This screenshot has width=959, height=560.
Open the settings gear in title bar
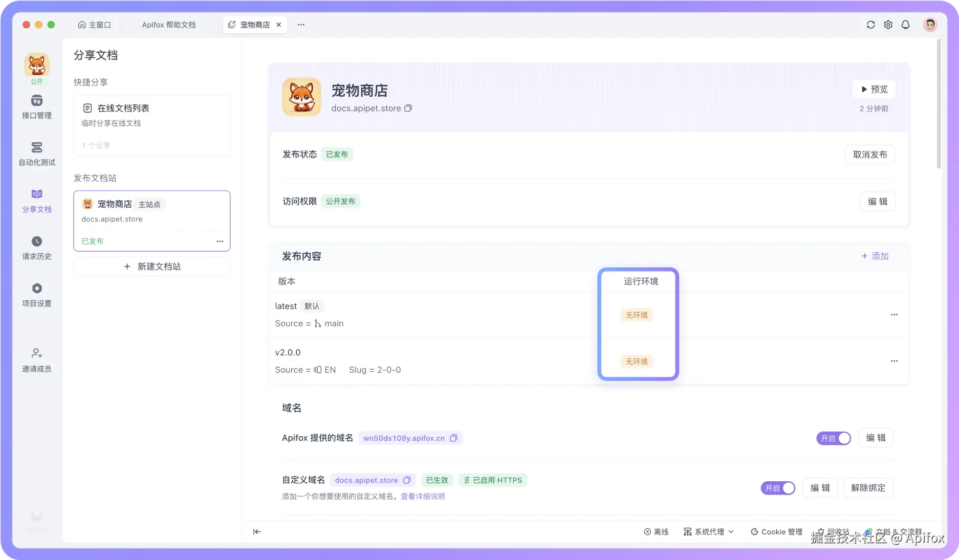[888, 25]
